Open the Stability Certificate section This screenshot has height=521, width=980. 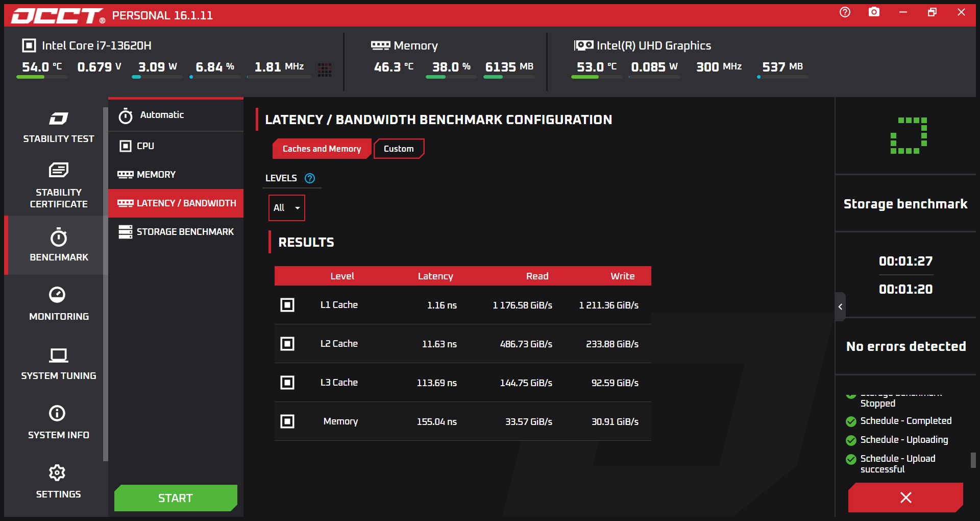coord(58,186)
